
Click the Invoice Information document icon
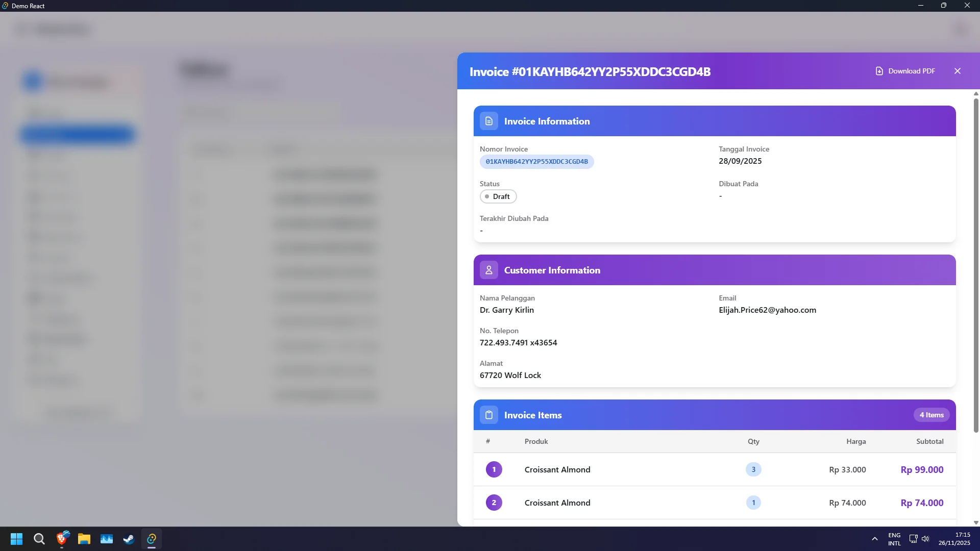tap(488, 121)
